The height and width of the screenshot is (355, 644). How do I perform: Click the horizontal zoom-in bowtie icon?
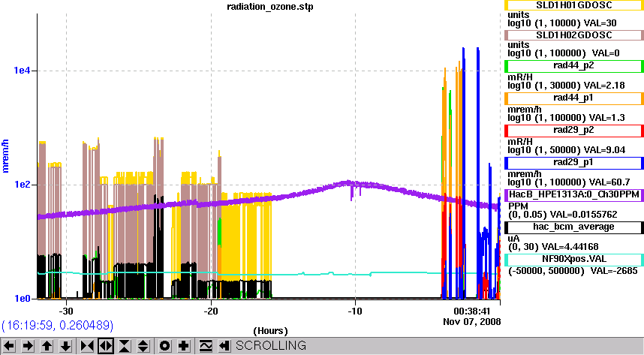pyautogui.click(x=87, y=346)
